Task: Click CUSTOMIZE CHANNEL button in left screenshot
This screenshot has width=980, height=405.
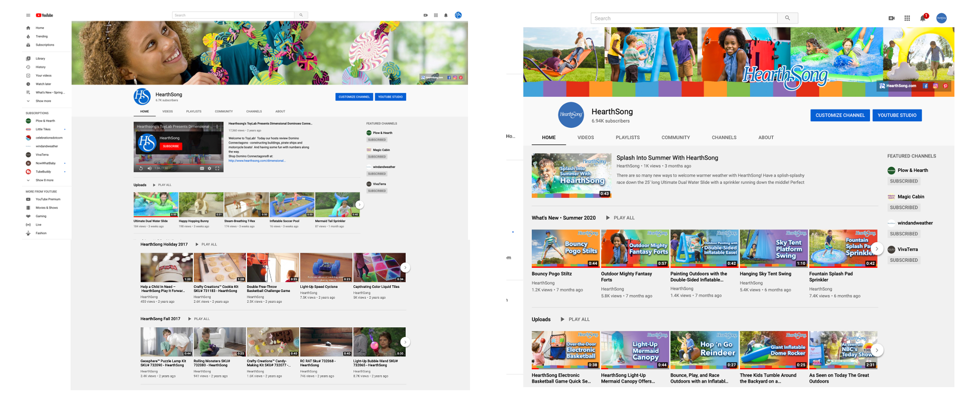Action: tap(354, 97)
